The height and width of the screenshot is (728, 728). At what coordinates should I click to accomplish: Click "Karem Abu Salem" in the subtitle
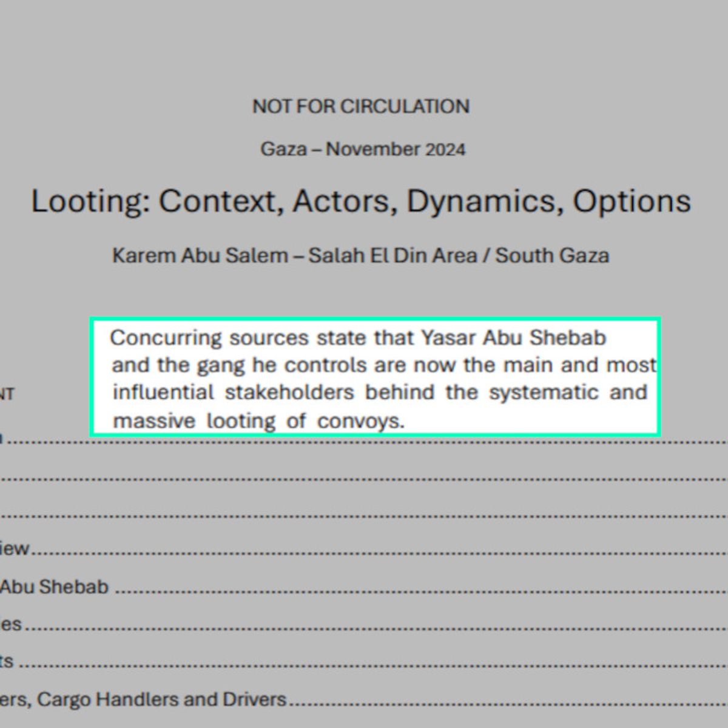200,255
